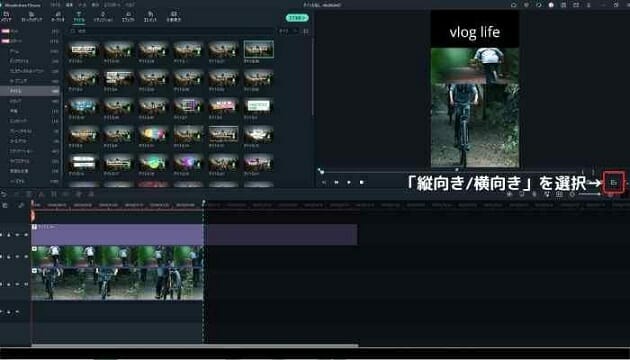The width and height of the screenshot is (630, 360).
Task: Select the pink banner title preset thumbnail
Action: 223,105
